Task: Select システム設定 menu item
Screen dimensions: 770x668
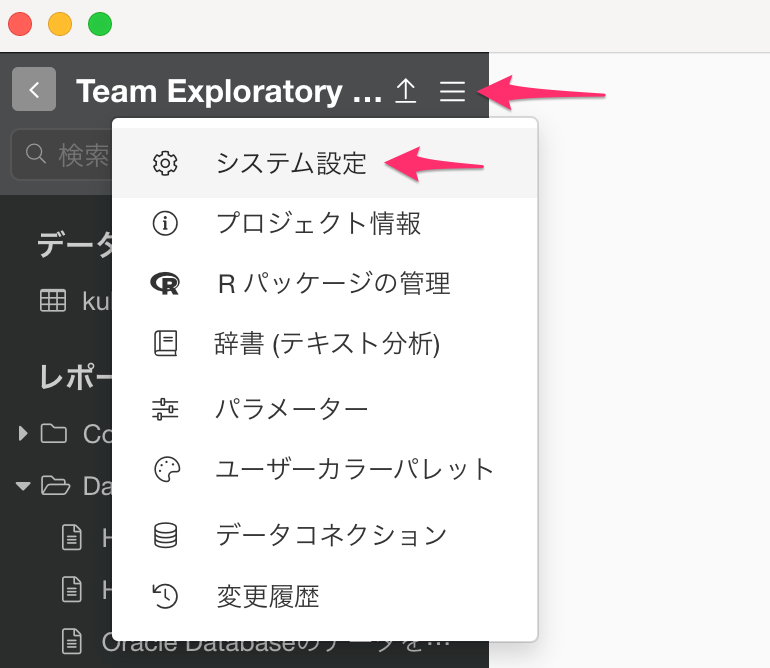Action: tap(325, 163)
